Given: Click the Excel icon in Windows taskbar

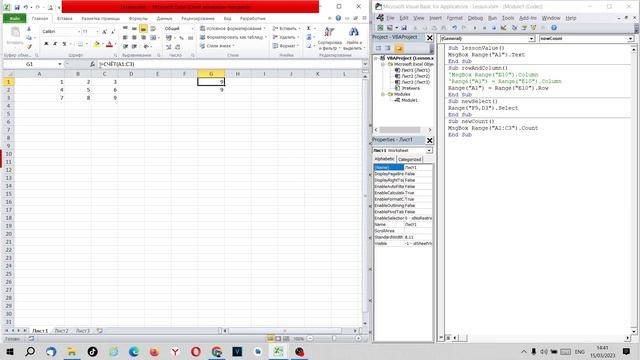Looking at the screenshot, I should pos(278,351).
